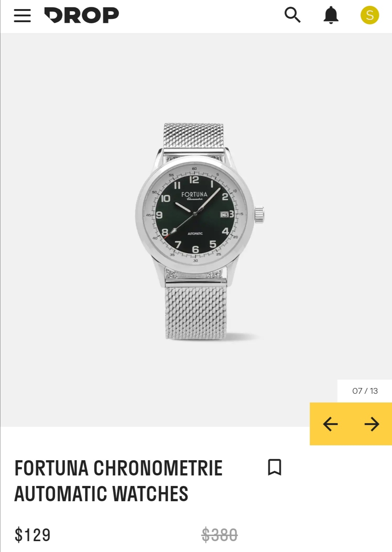Click the watch crown on the case
The width and height of the screenshot is (392, 552).
point(259,214)
